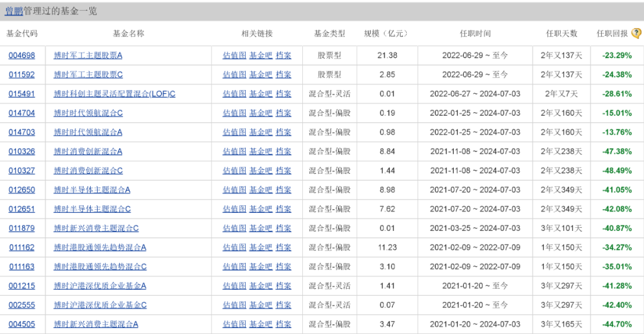
Task: Select fund type 股票型 in row 004698
Action: (x=329, y=55)
